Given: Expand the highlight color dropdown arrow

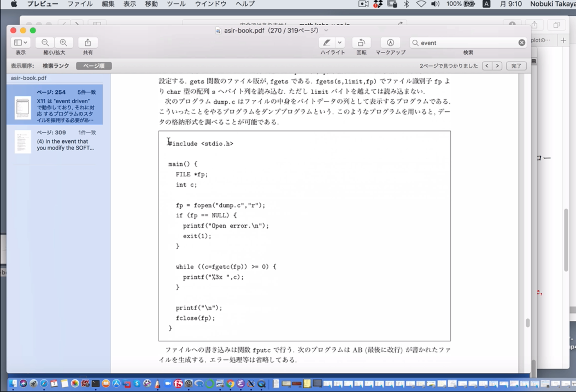Looking at the screenshot, I should tap(340, 43).
